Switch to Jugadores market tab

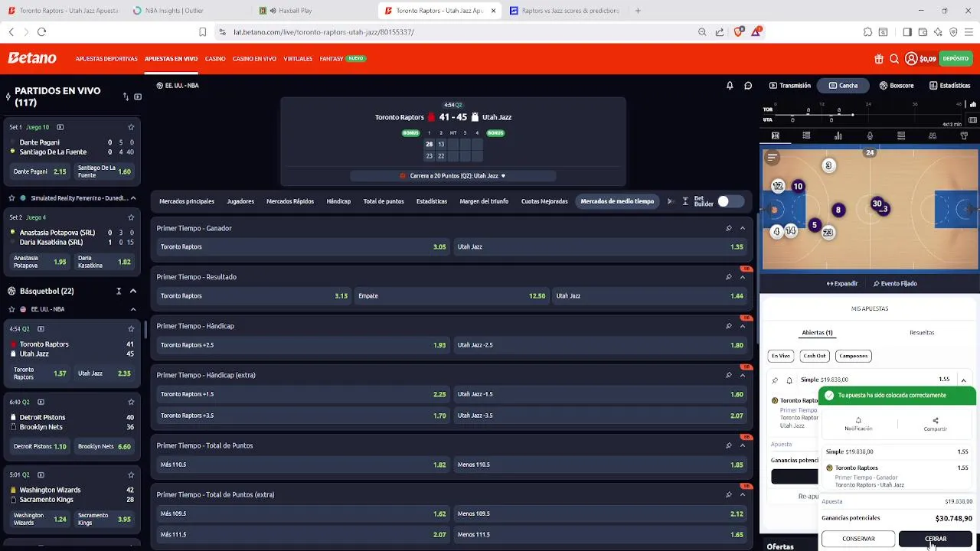click(x=240, y=201)
